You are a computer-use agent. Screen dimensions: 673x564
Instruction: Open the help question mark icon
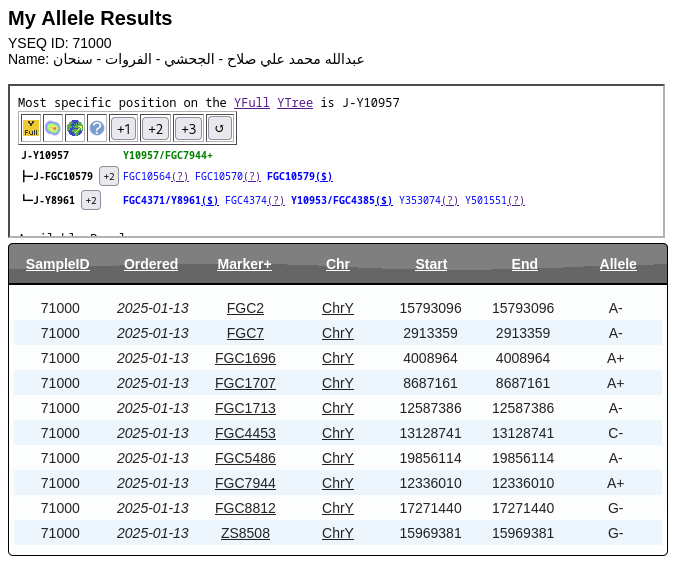click(x=97, y=128)
